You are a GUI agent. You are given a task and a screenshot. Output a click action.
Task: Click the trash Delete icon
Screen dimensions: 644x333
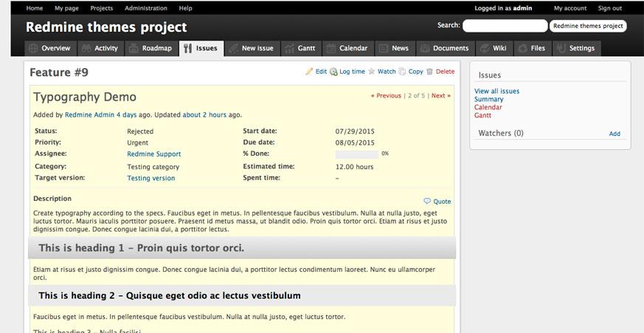point(429,72)
